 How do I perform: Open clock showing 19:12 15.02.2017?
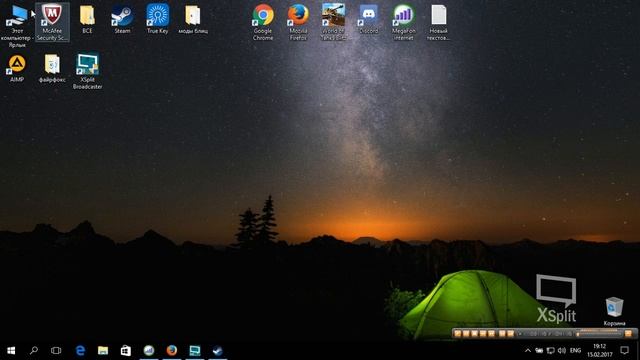600,351
